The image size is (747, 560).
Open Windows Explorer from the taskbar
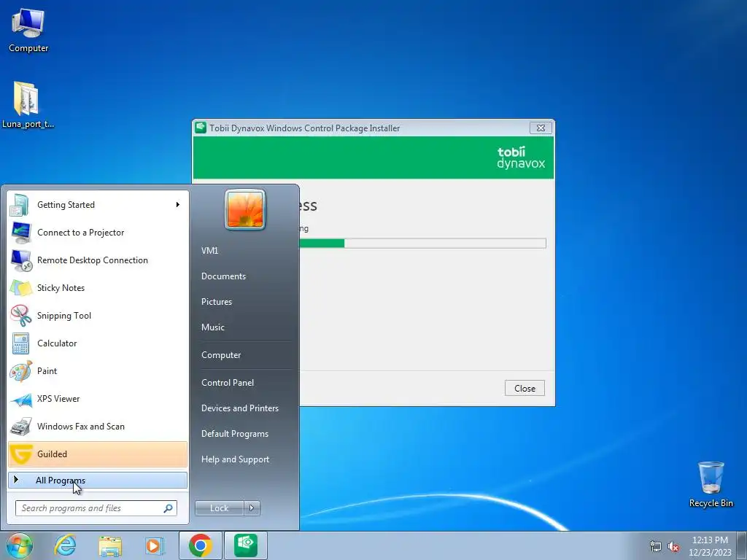110,545
